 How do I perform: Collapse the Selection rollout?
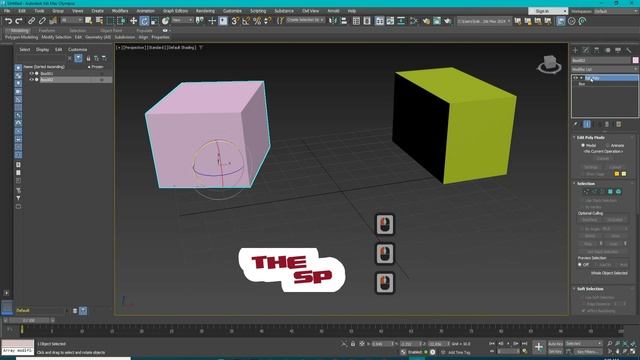pyautogui.click(x=586, y=184)
